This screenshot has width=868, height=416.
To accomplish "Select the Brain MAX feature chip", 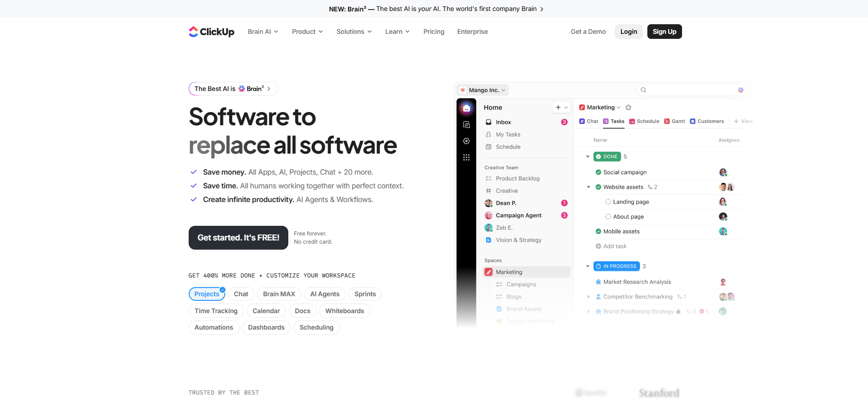I will [x=279, y=294].
